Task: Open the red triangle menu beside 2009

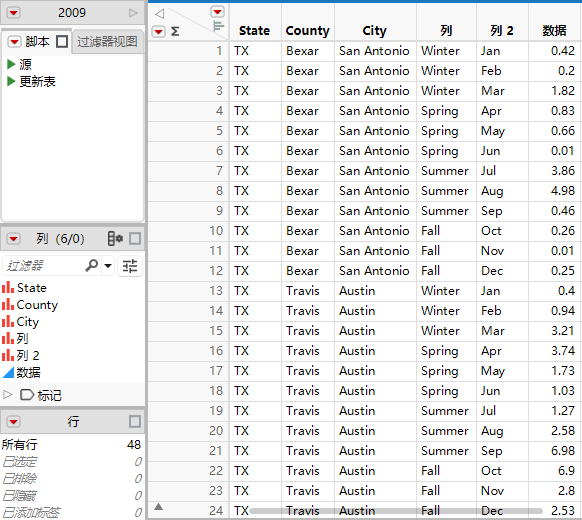Action: pos(13,13)
